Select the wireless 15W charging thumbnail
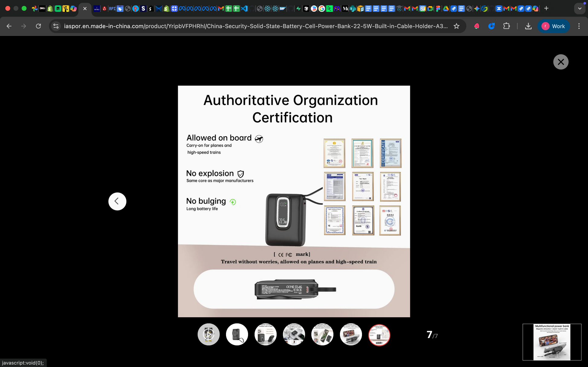The image size is (588, 367). point(322,334)
